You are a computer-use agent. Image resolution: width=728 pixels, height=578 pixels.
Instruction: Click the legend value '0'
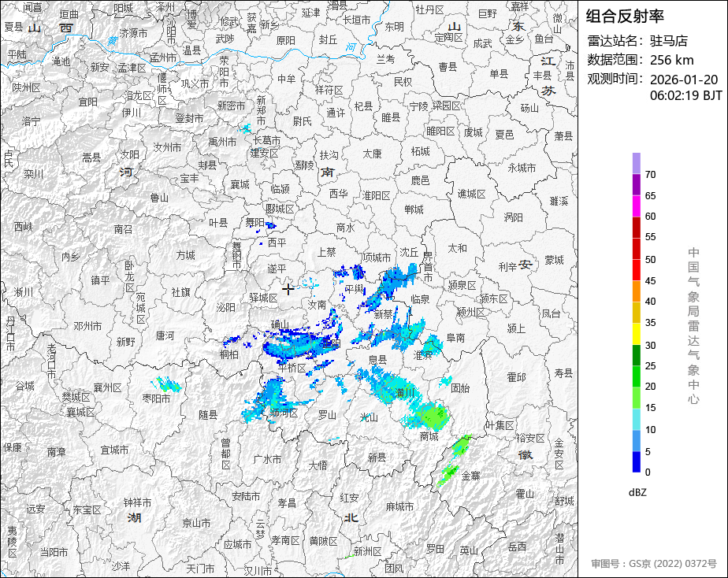coord(648,472)
